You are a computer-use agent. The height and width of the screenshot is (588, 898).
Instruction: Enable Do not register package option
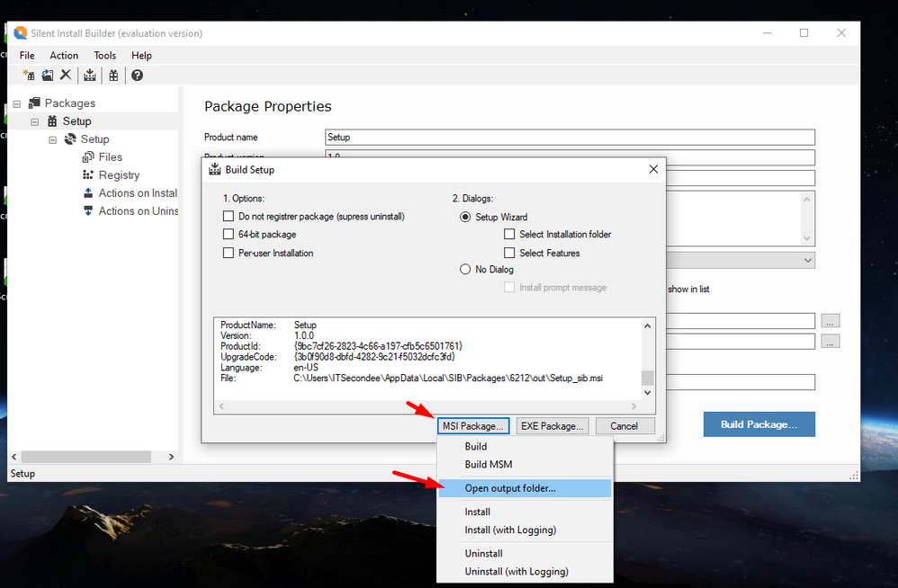(x=229, y=216)
